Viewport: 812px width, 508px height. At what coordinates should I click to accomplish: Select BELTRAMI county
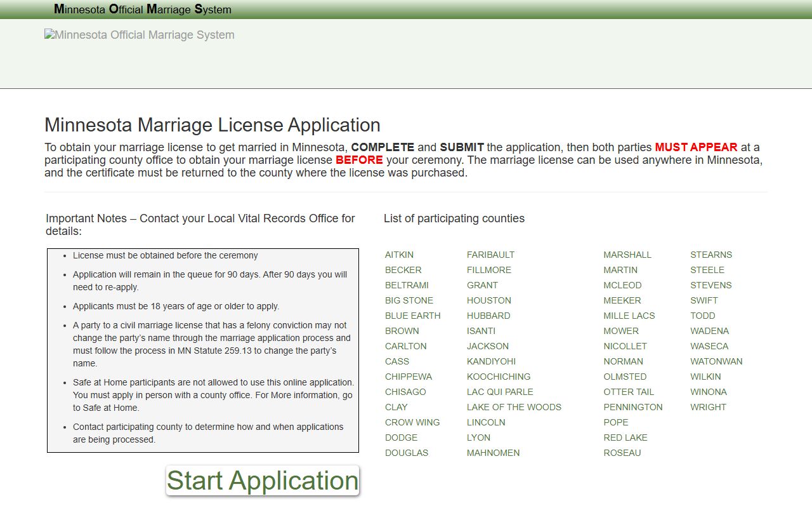point(407,285)
